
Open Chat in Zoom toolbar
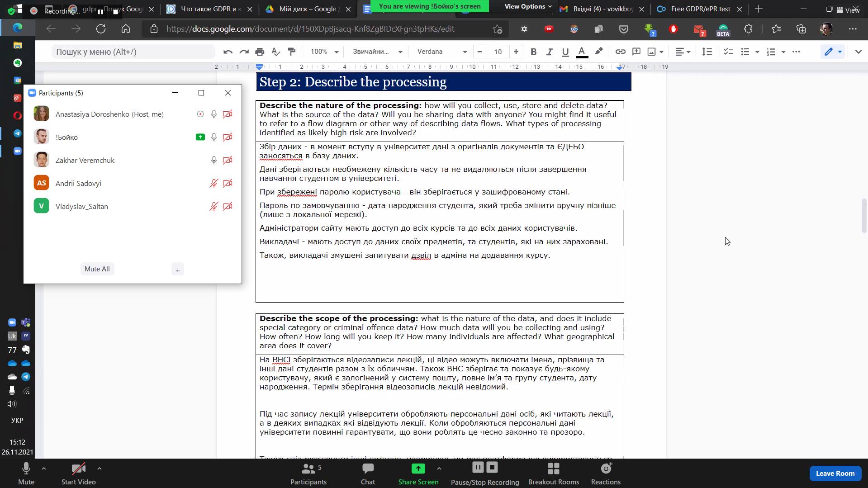coord(368,474)
